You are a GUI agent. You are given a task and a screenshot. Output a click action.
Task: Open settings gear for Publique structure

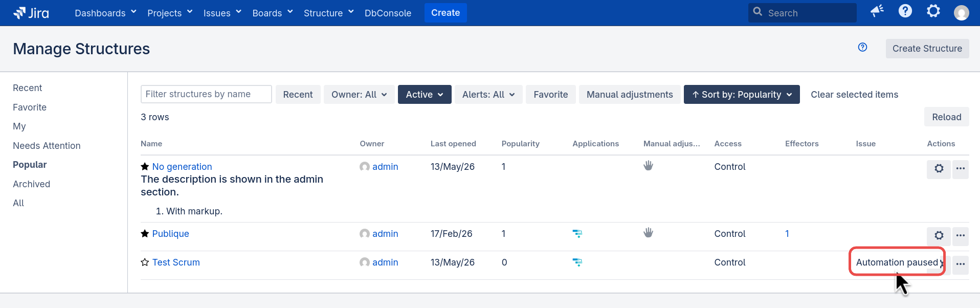click(x=939, y=236)
